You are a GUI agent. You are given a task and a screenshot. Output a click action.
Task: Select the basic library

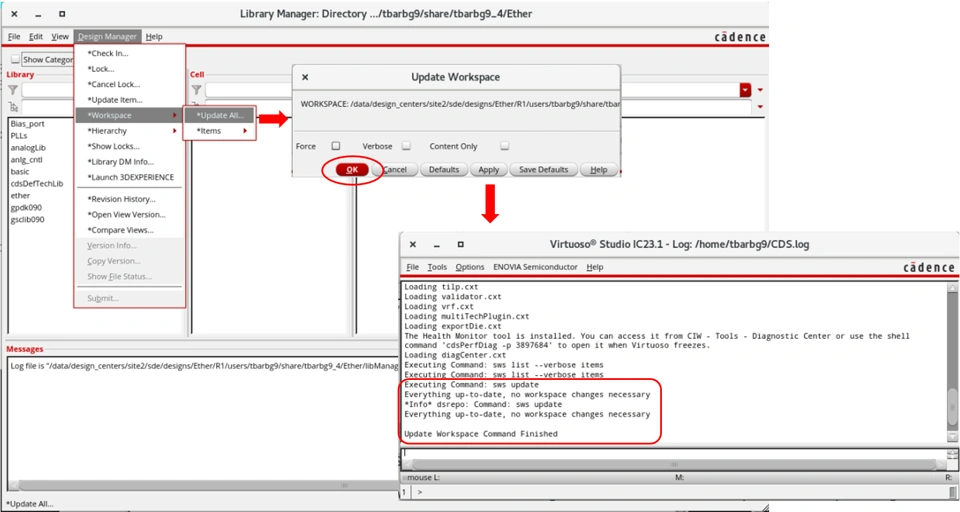[x=20, y=171]
